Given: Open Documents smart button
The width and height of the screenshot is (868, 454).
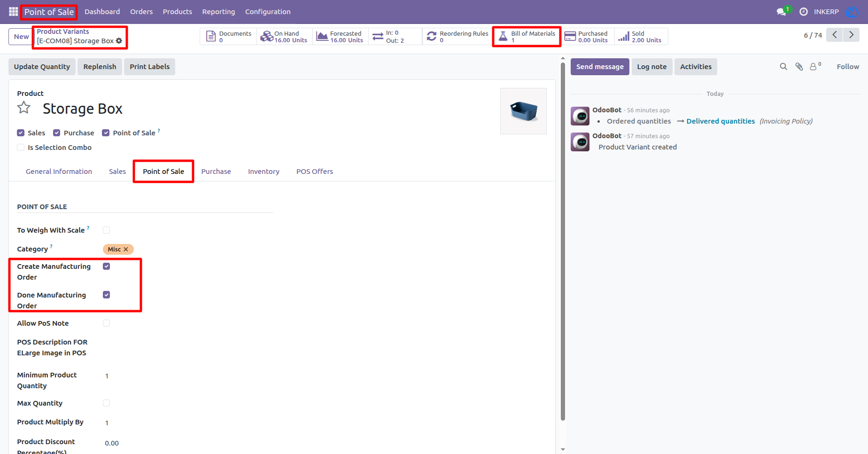Looking at the screenshot, I should tap(229, 37).
